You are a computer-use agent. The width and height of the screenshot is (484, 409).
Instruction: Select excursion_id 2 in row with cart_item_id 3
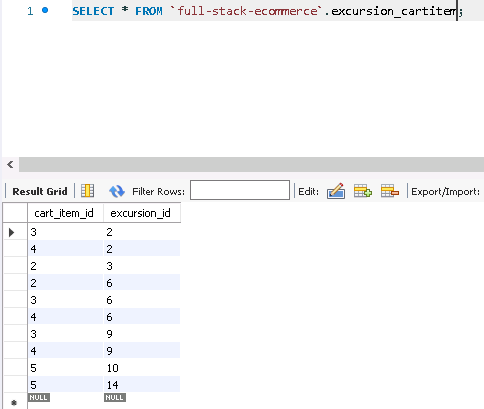(142, 232)
